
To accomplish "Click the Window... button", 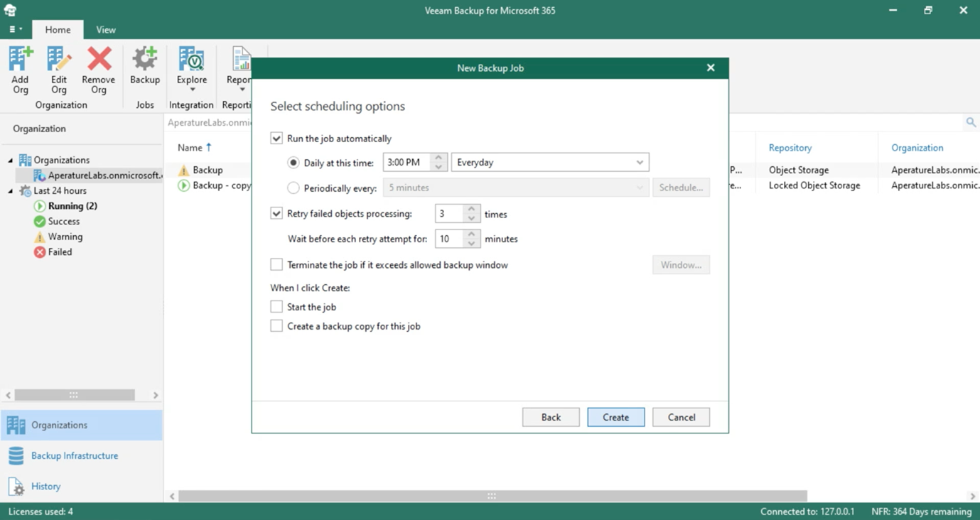I will 681,265.
